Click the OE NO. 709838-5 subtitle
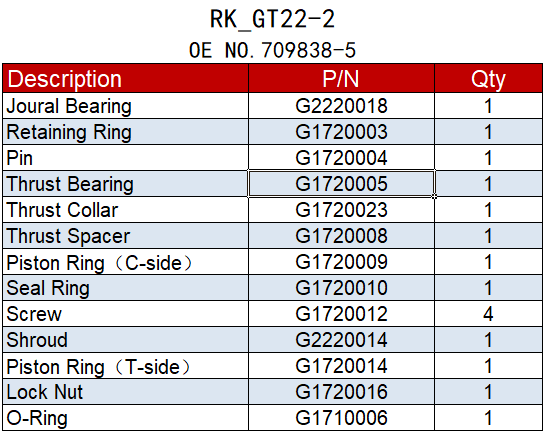Image resolution: width=547 pixels, height=434 pixels. [x=272, y=50]
